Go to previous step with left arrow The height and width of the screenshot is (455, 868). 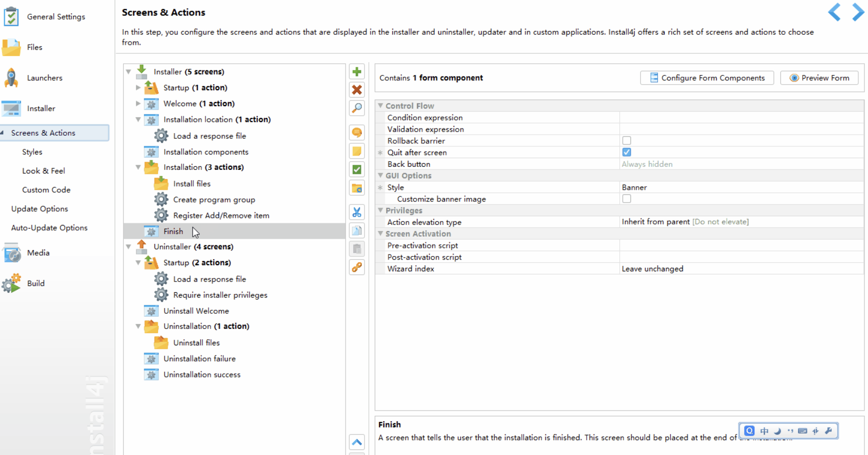834,12
